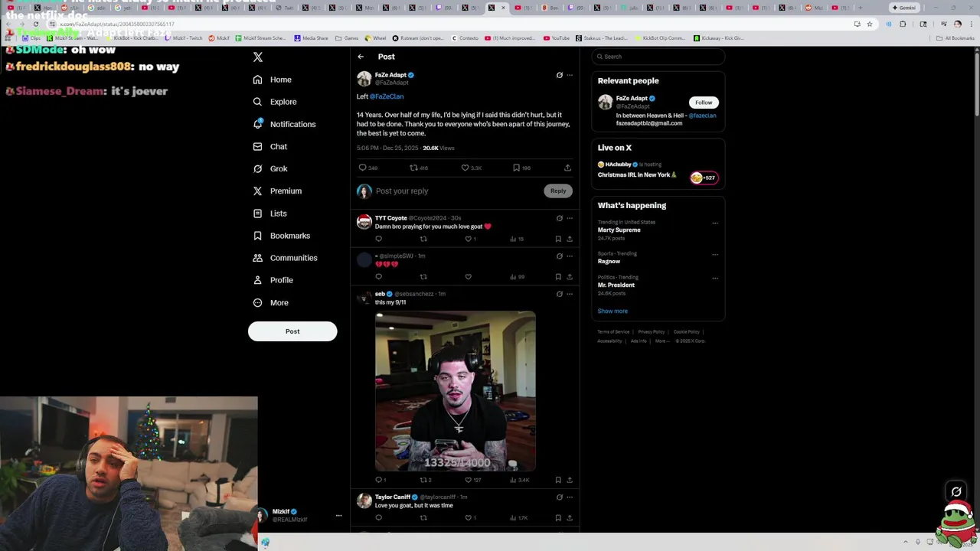Open Premium in the sidebar
The image size is (980, 551).
coord(277,191)
